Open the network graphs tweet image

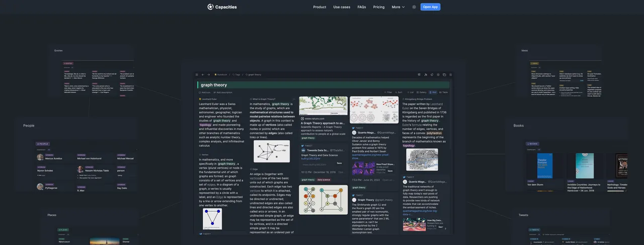click(x=374, y=110)
